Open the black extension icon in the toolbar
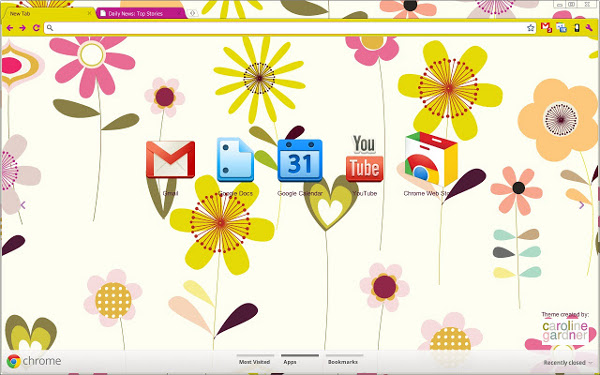Viewport: 600px width, 375px height. (576, 28)
